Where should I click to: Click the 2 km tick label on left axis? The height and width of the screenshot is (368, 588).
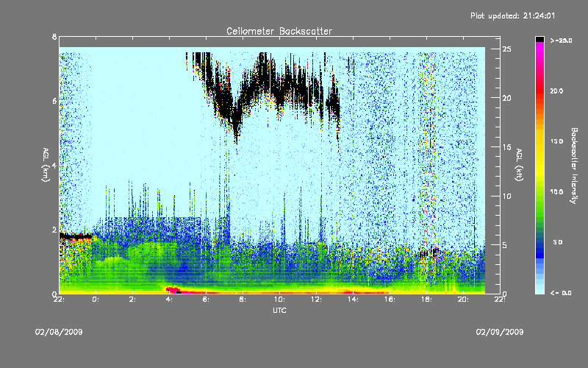click(x=54, y=230)
